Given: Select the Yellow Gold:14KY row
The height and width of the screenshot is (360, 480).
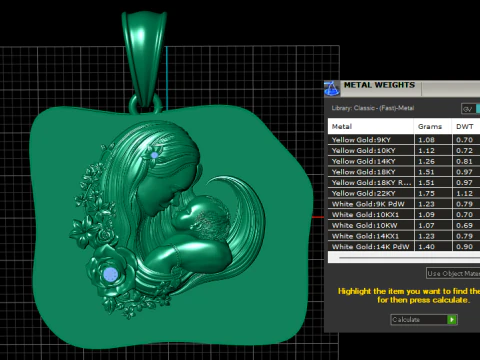Looking at the screenshot, I should (x=404, y=161).
